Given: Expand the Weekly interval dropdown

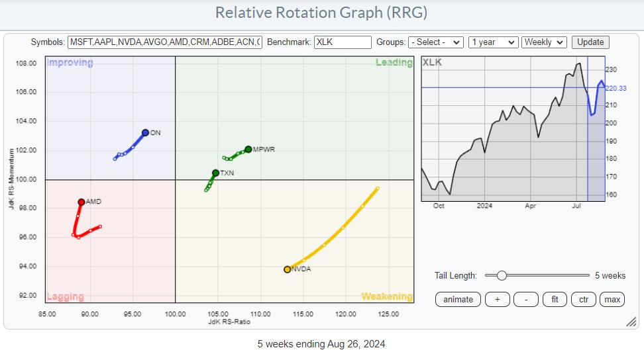Looking at the screenshot, I should 544,42.
